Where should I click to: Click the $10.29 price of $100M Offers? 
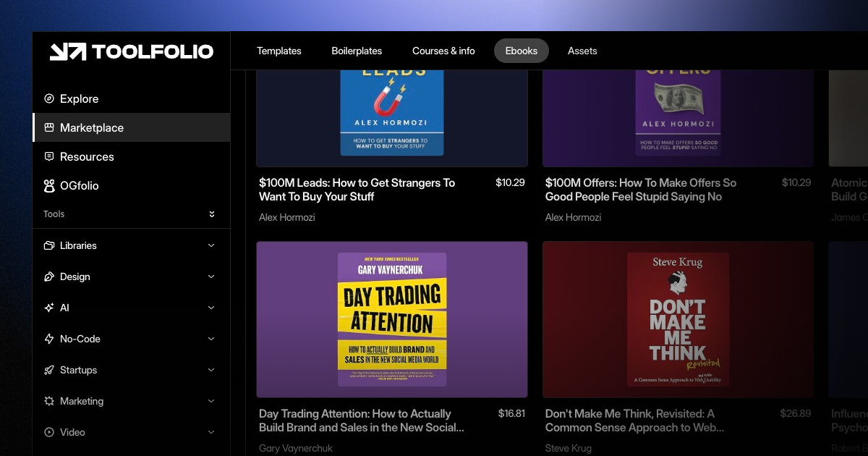(796, 182)
